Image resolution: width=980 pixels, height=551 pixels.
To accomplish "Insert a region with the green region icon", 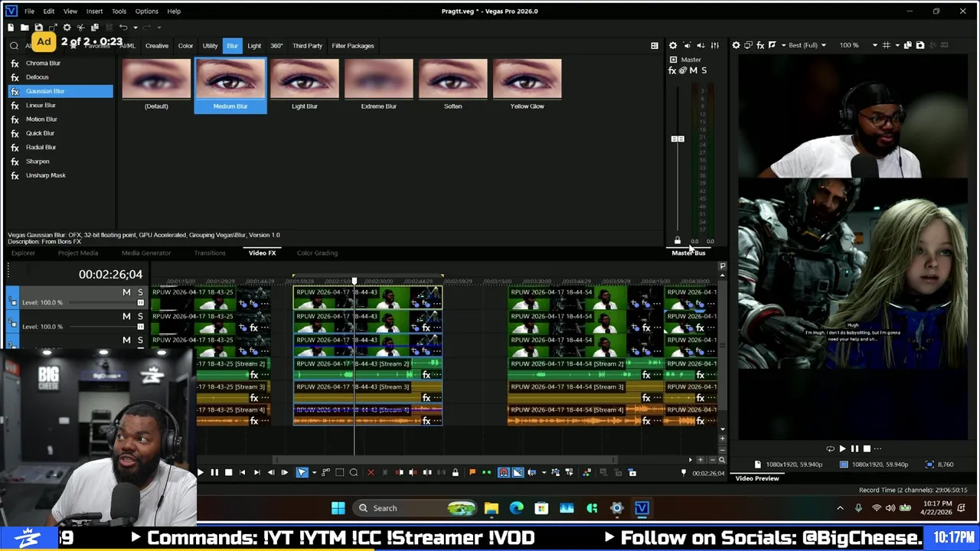I will (x=486, y=472).
